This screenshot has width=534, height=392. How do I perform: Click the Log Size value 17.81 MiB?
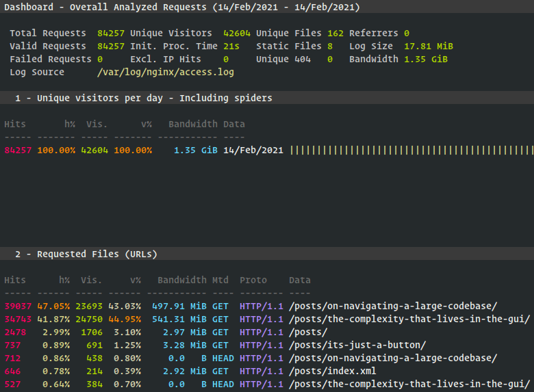coord(429,46)
